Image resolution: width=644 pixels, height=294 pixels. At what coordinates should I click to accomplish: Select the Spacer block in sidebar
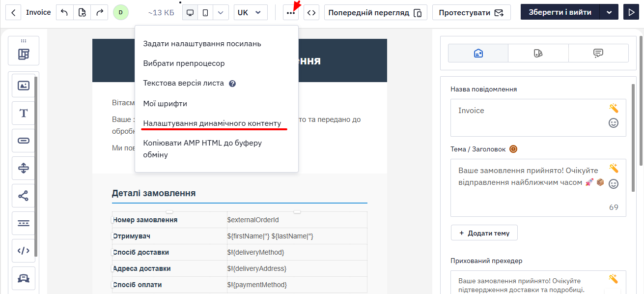[x=24, y=168]
